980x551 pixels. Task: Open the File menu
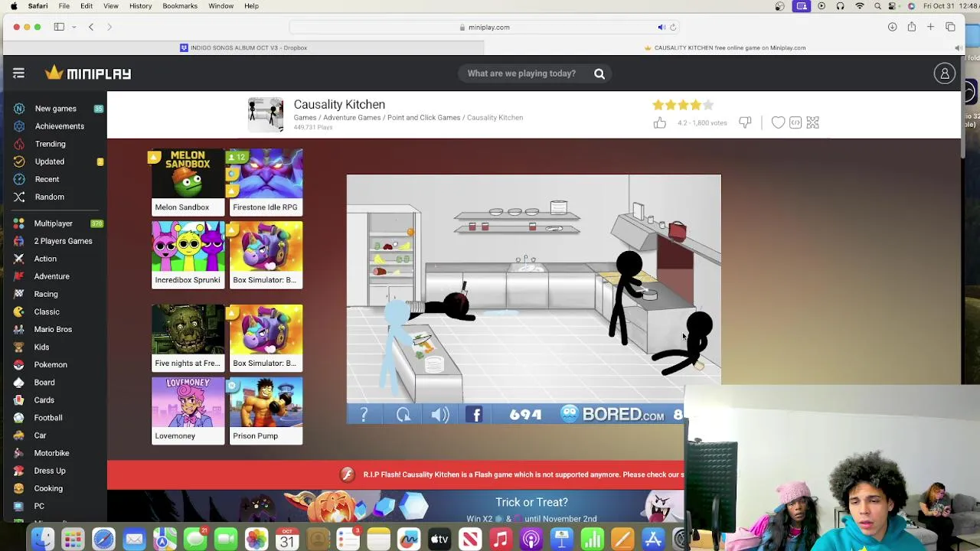[x=64, y=6]
